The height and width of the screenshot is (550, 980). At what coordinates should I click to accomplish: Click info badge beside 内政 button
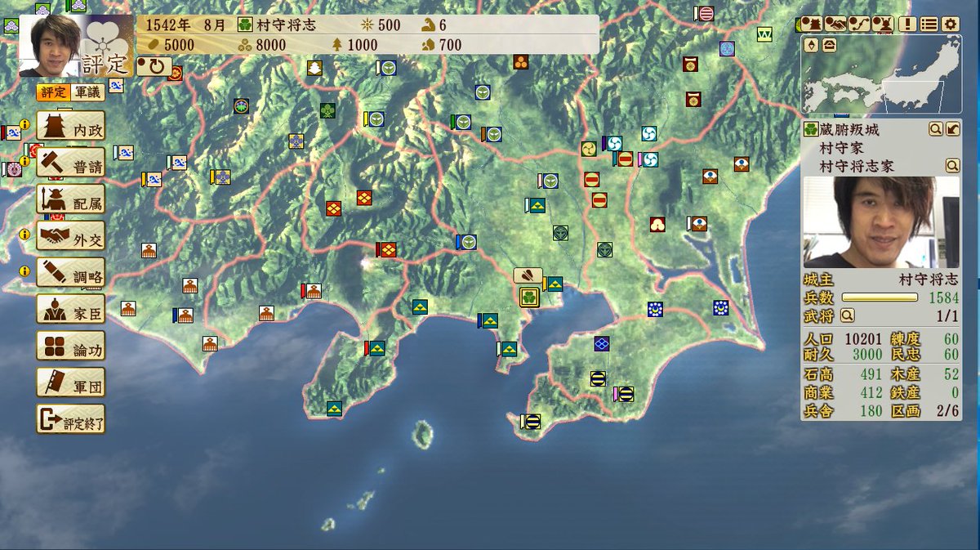coord(24,125)
